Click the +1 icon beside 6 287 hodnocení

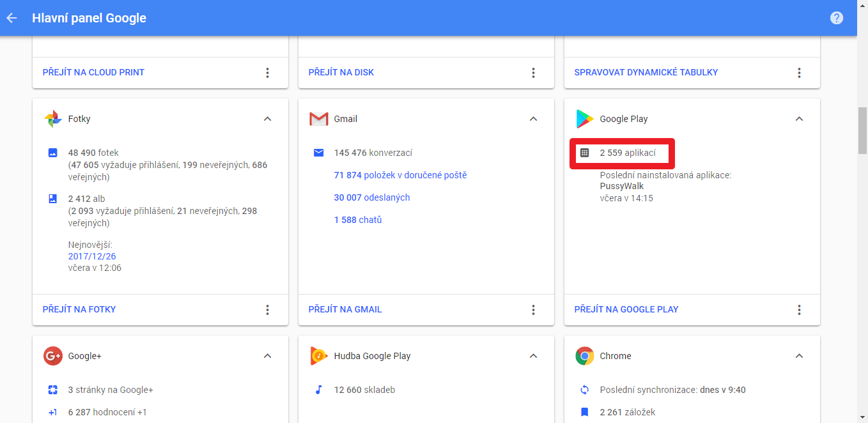[53, 412]
